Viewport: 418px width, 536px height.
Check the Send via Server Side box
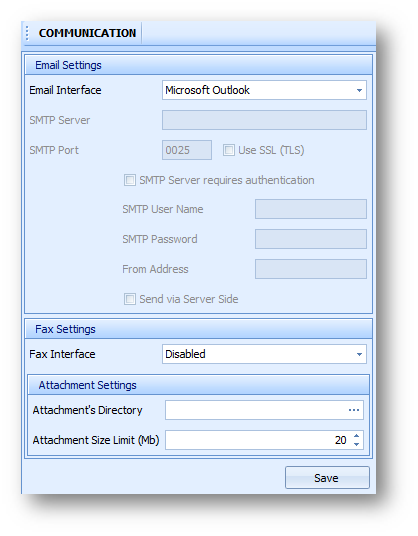tap(130, 299)
